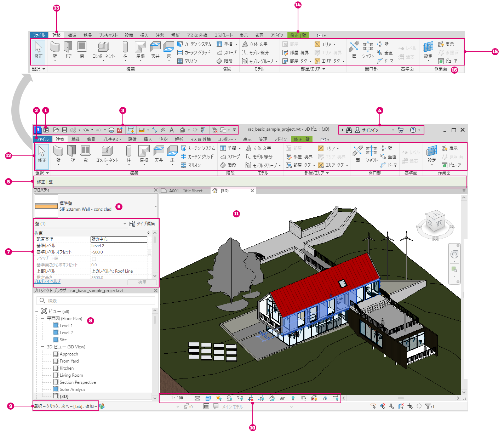Open the Customize Quick Access Toolbar dropdown arrow
The height and width of the screenshot is (433, 504).
234,130
